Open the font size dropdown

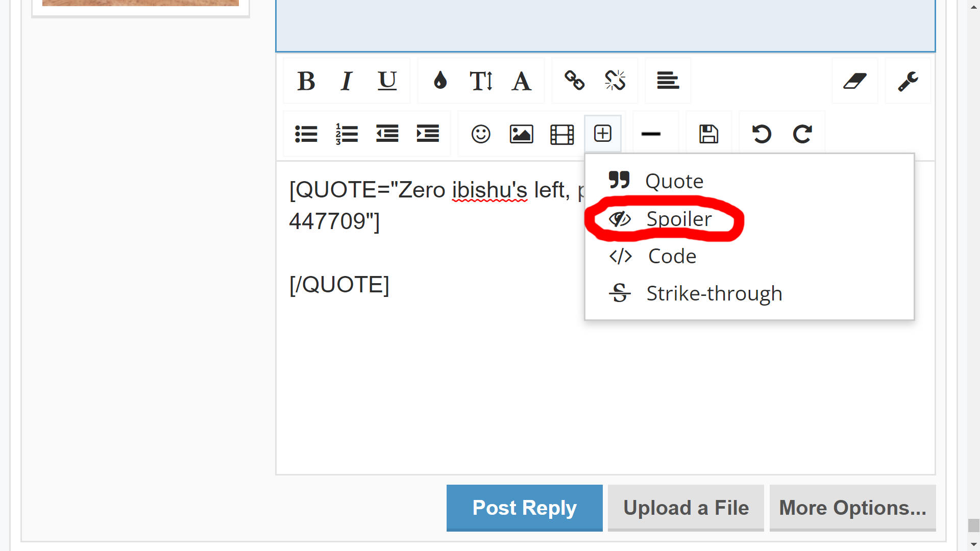point(481,81)
